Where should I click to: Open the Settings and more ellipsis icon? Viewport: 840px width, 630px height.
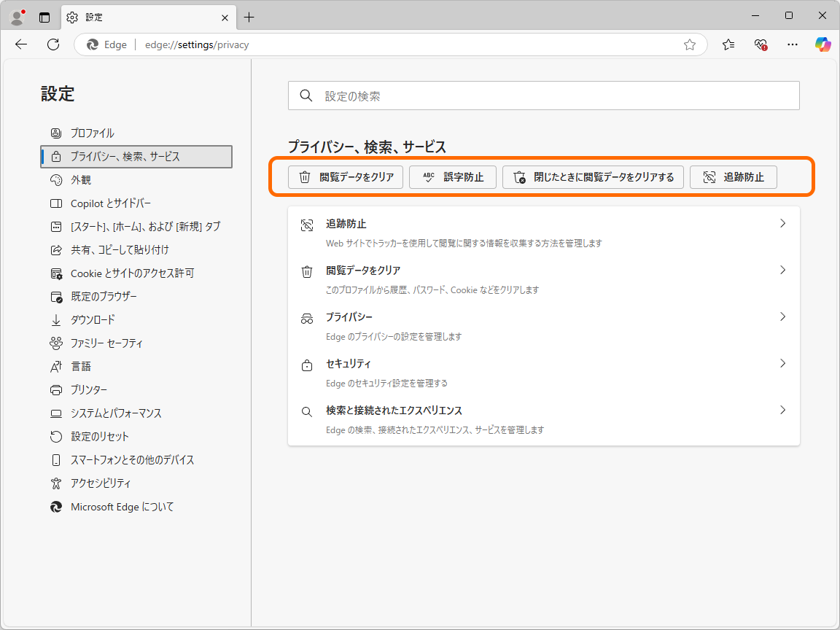click(793, 44)
